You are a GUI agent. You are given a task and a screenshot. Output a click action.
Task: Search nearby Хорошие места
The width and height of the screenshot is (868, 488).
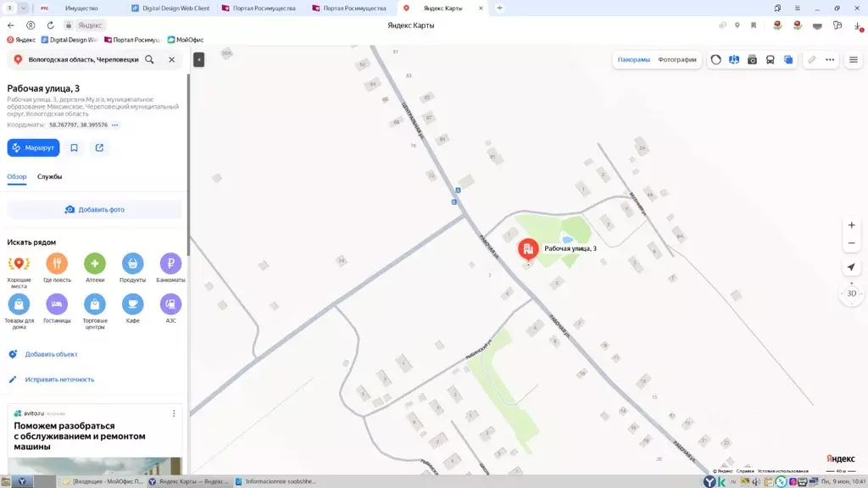[19, 270]
